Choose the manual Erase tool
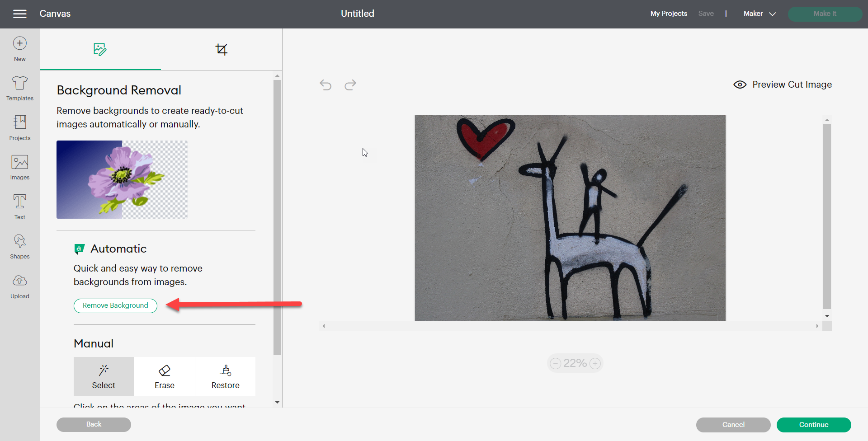Screen dimensions: 868x441 (x=165, y=376)
